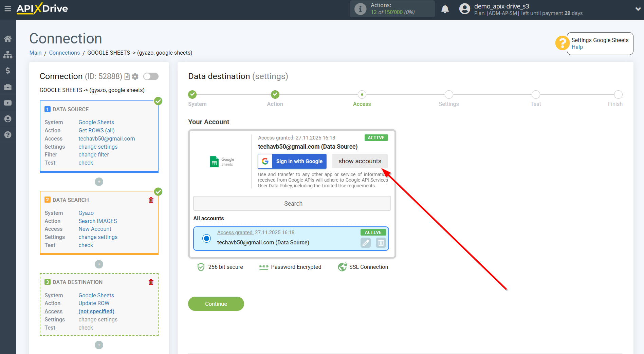Open the hamburger navigation menu
The width and height of the screenshot is (644, 354).
tap(8, 9)
